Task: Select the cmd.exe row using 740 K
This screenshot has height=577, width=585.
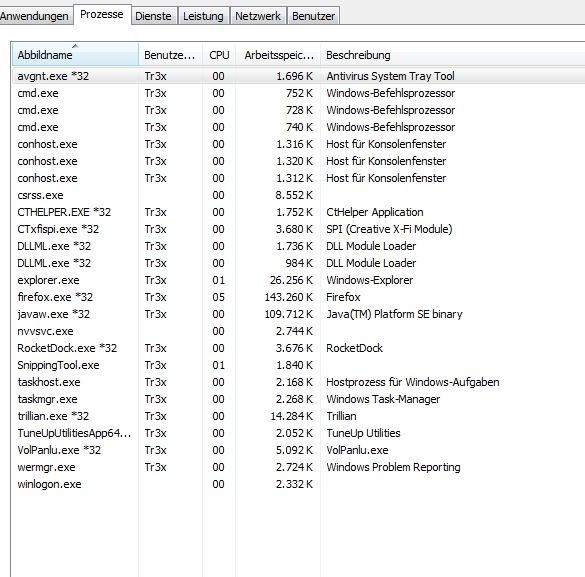Action: point(298,127)
